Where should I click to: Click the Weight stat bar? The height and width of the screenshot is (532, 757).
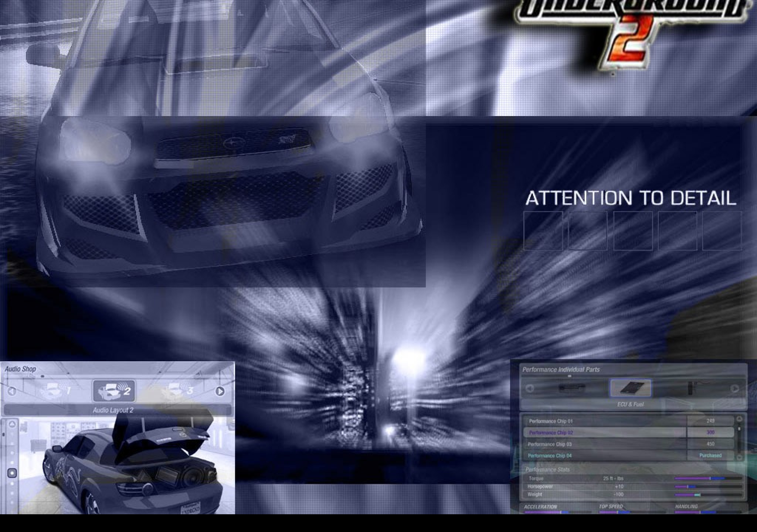[708, 495]
